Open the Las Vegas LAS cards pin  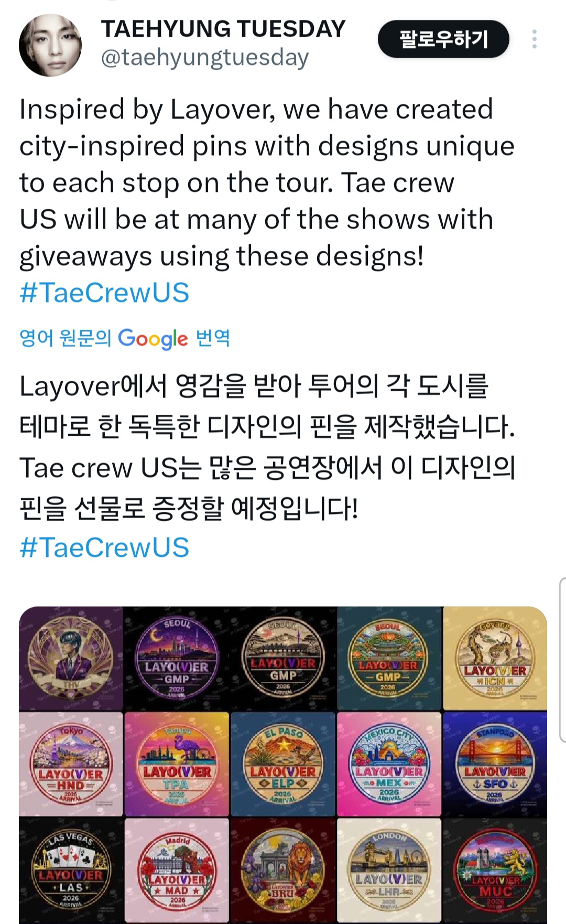tap(71, 871)
